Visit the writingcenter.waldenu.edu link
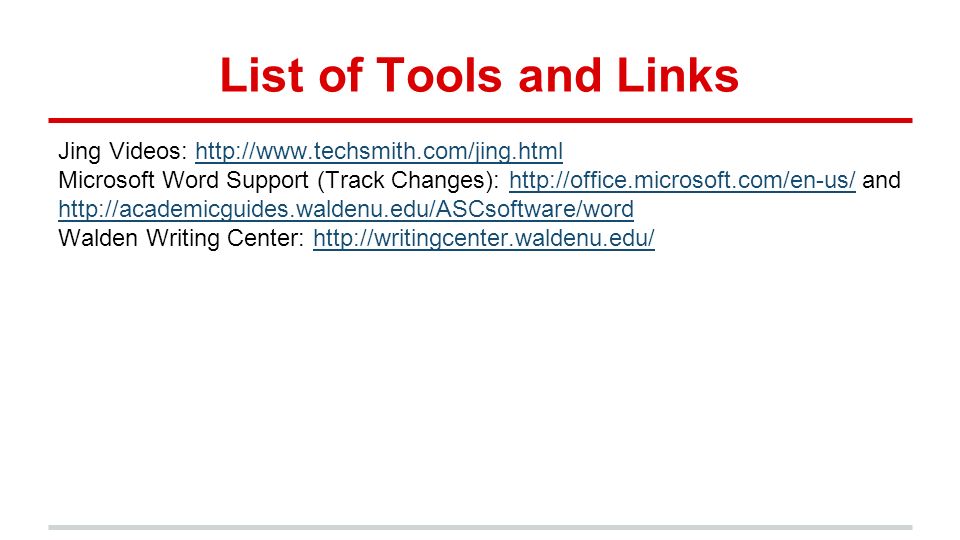Screen dimensions: 960x540 pos(484,238)
